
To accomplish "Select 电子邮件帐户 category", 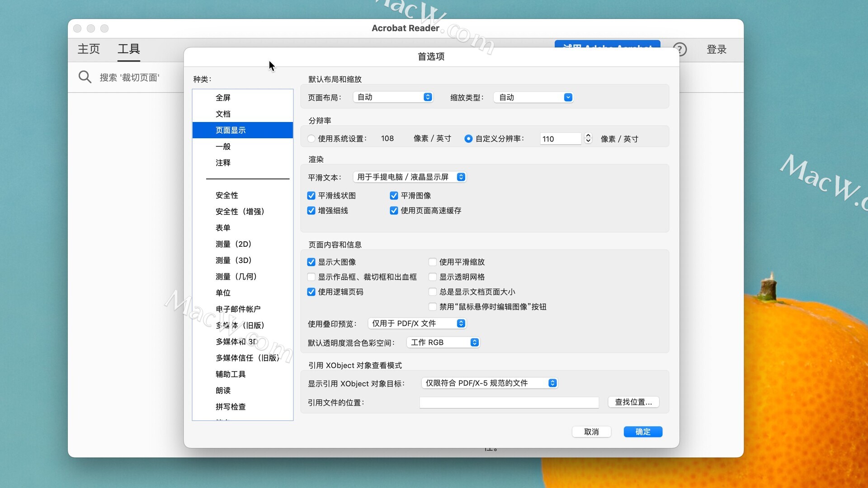I will (x=243, y=309).
